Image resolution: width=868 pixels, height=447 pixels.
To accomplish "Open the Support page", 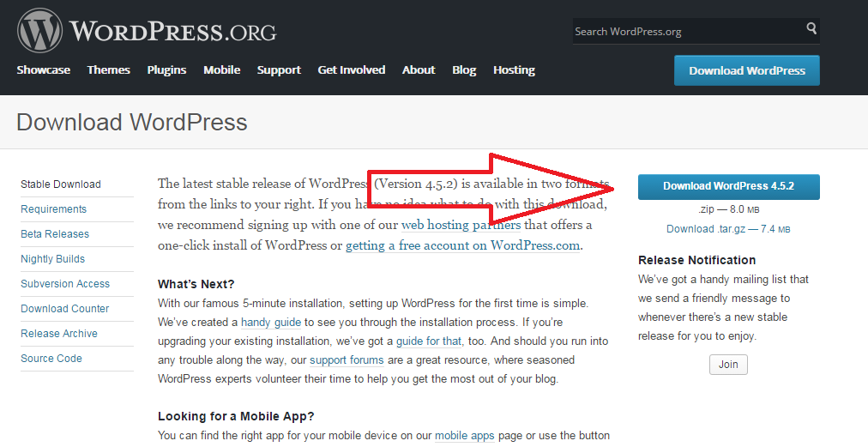I will (279, 70).
